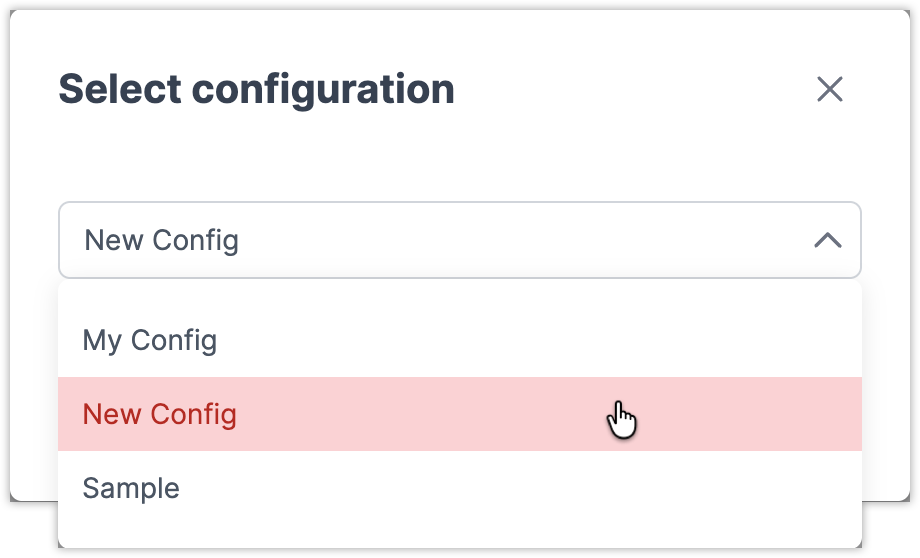Keep New Config selected in the list
The width and height of the screenshot is (920, 558).
[160, 414]
